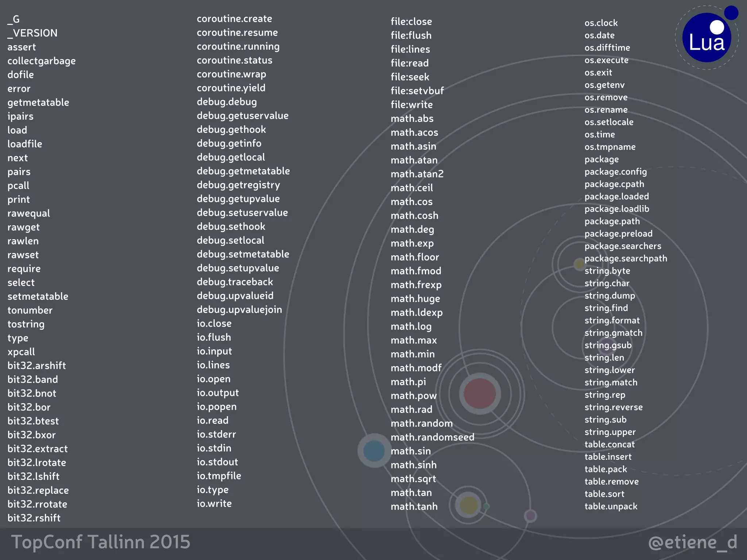Click 'collectgarbage' in the first column

click(x=42, y=61)
